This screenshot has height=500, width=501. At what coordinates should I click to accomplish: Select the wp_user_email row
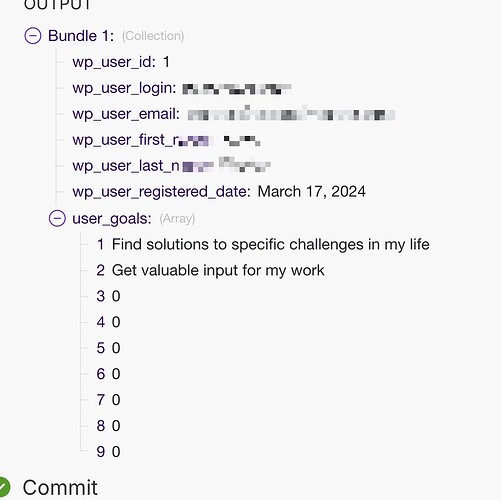[234, 114]
